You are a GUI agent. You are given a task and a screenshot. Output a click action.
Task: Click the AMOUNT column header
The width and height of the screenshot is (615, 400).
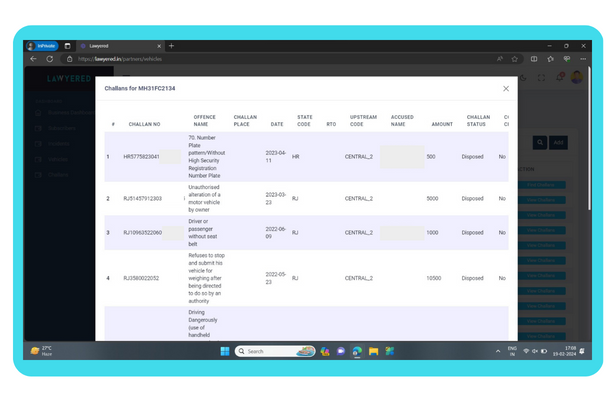click(441, 124)
